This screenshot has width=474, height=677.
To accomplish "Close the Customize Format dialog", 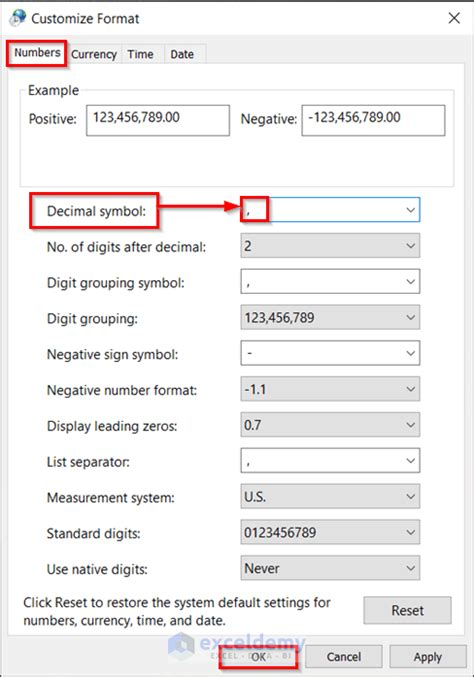I will [454, 18].
